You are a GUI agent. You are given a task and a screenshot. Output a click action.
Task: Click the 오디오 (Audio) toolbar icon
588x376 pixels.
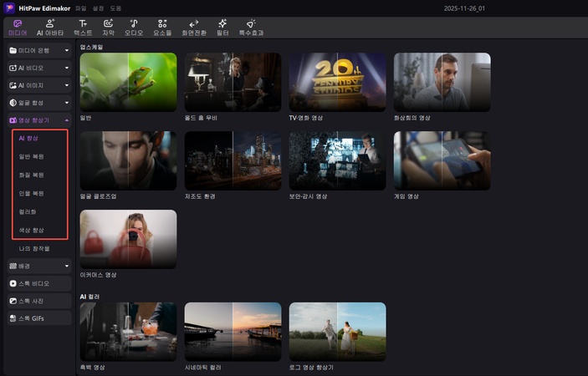tap(134, 27)
